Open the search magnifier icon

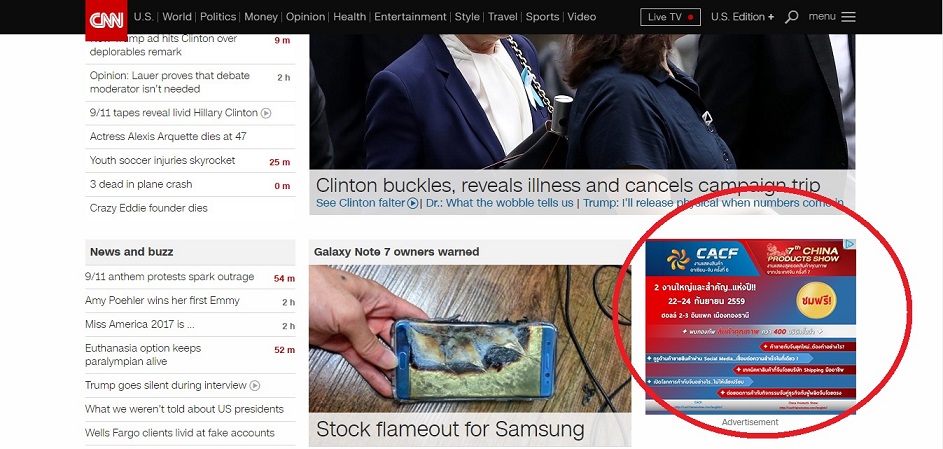click(x=792, y=17)
